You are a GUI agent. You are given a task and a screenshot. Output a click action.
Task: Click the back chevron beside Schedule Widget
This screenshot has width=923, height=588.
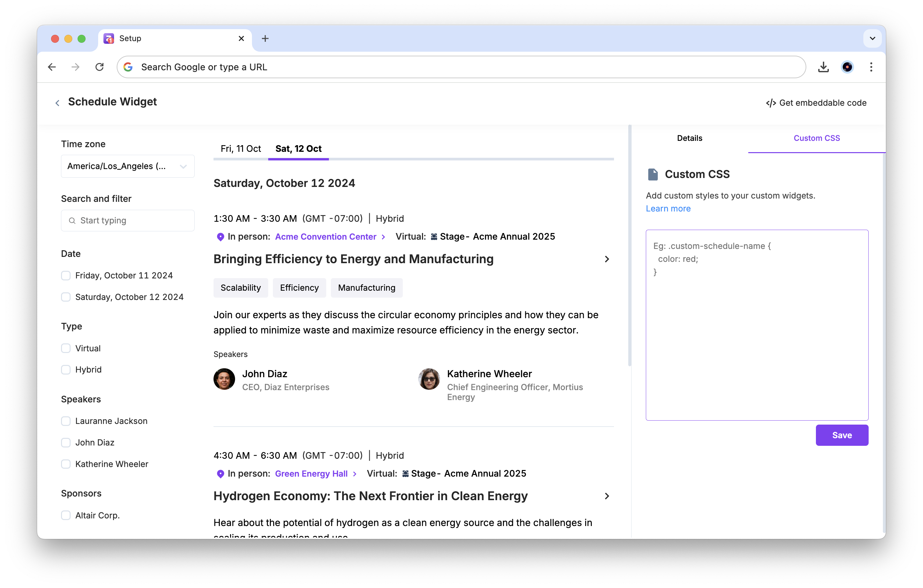(x=57, y=103)
